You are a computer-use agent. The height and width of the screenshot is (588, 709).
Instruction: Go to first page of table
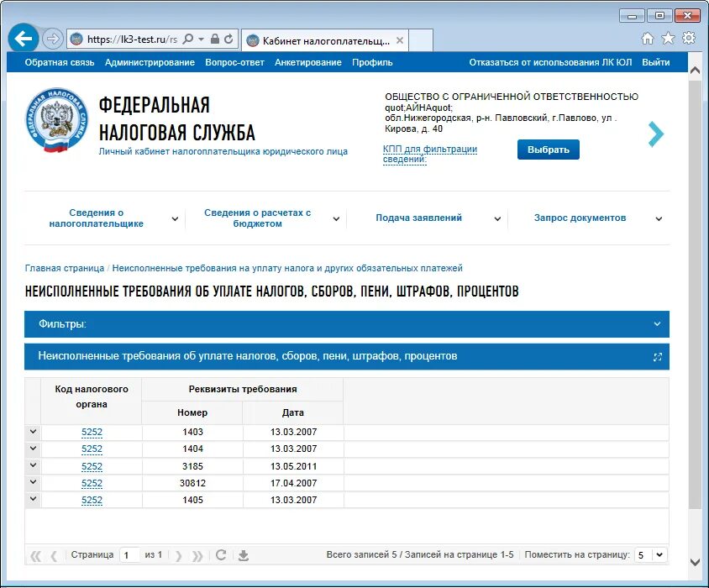[x=35, y=555]
